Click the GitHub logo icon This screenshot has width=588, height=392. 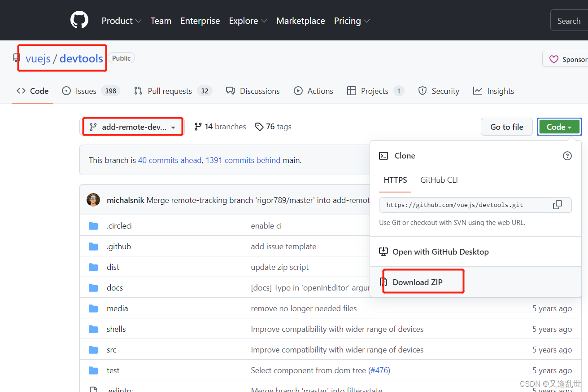79,20
